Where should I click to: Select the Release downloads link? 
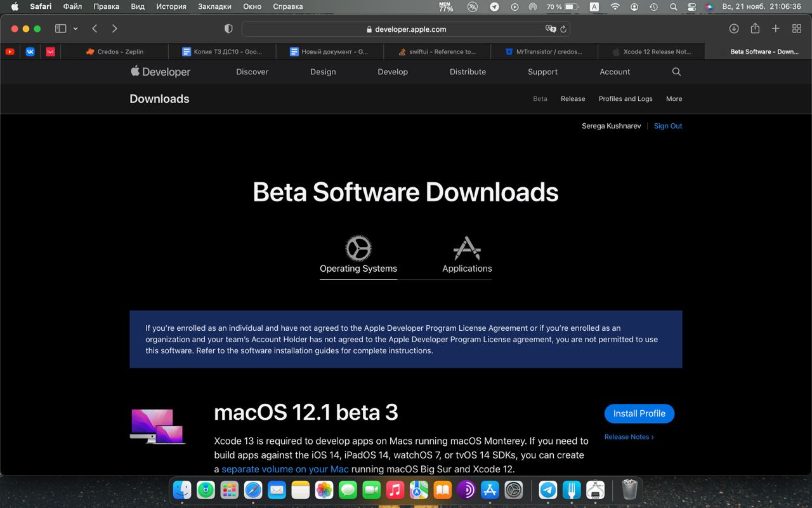click(x=573, y=98)
